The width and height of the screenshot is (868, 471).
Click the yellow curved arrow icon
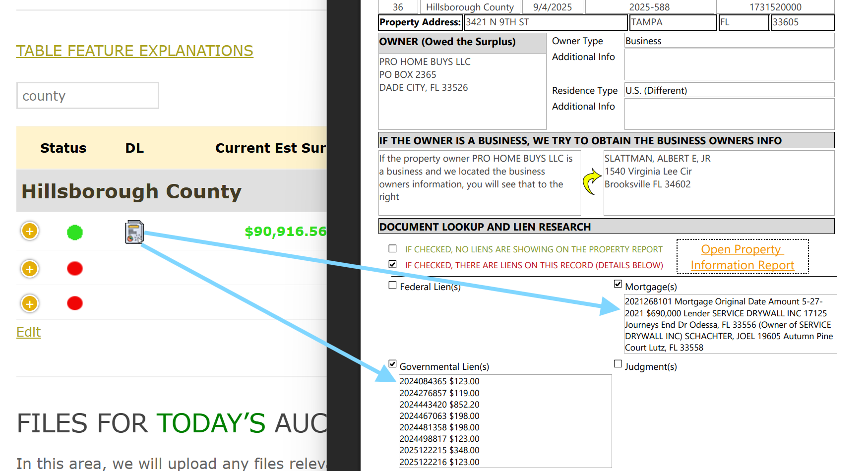591,181
